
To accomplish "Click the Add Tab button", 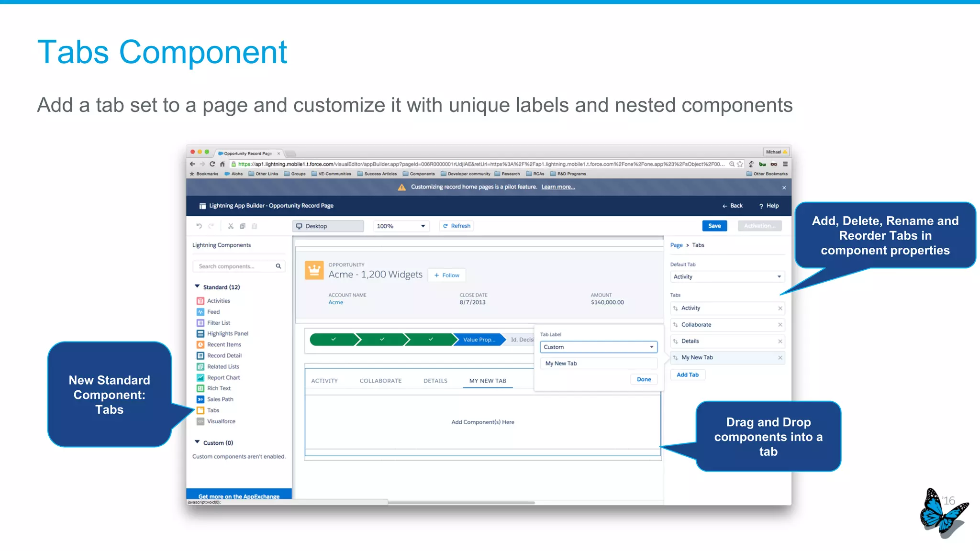I will (x=688, y=375).
